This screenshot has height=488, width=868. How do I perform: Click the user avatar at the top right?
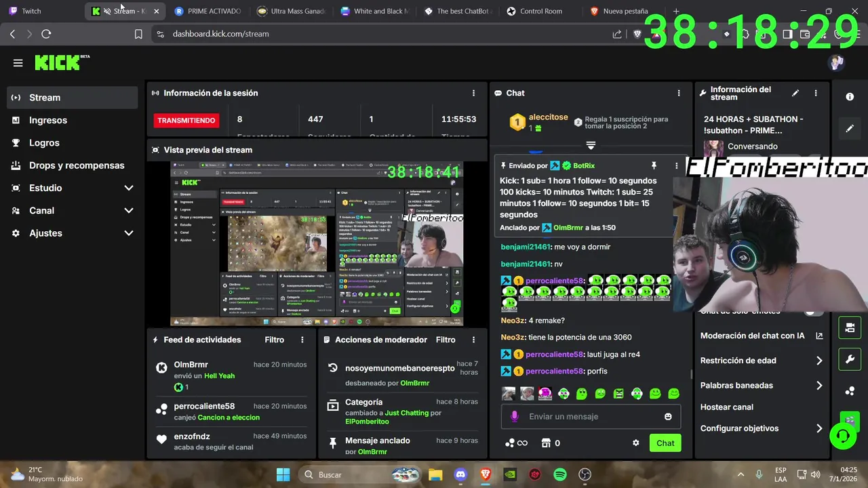coord(835,63)
